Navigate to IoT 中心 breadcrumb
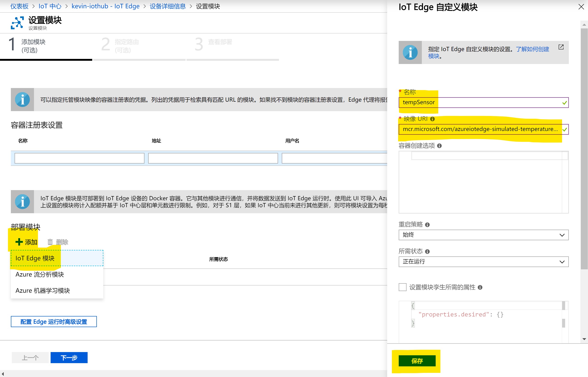 tap(50, 6)
